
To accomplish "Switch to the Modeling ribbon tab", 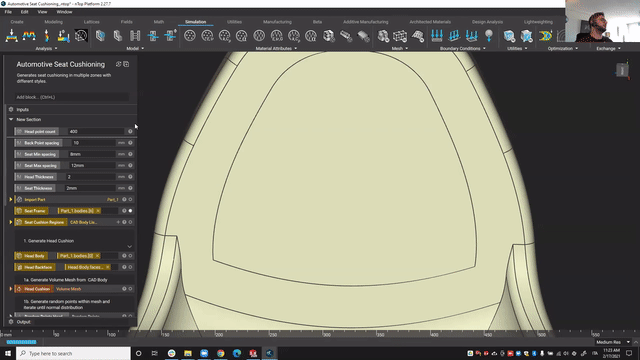I will [x=53, y=22].
